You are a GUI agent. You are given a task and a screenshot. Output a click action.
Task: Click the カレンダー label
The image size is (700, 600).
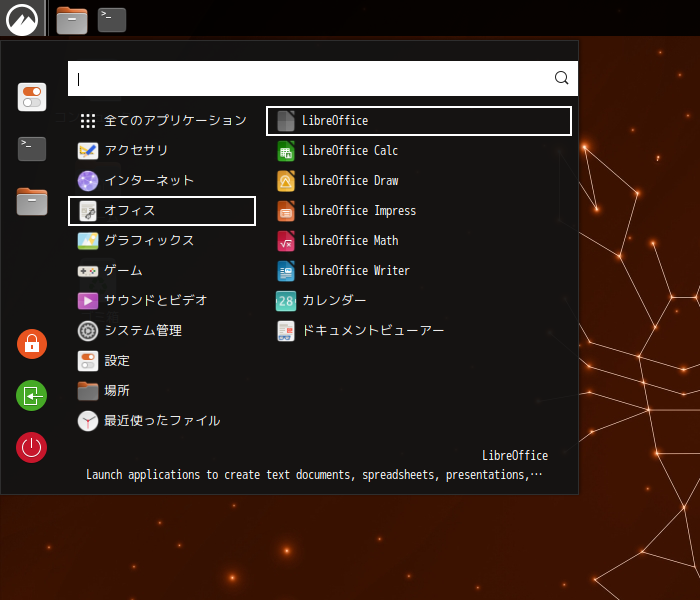coord(334,300)
